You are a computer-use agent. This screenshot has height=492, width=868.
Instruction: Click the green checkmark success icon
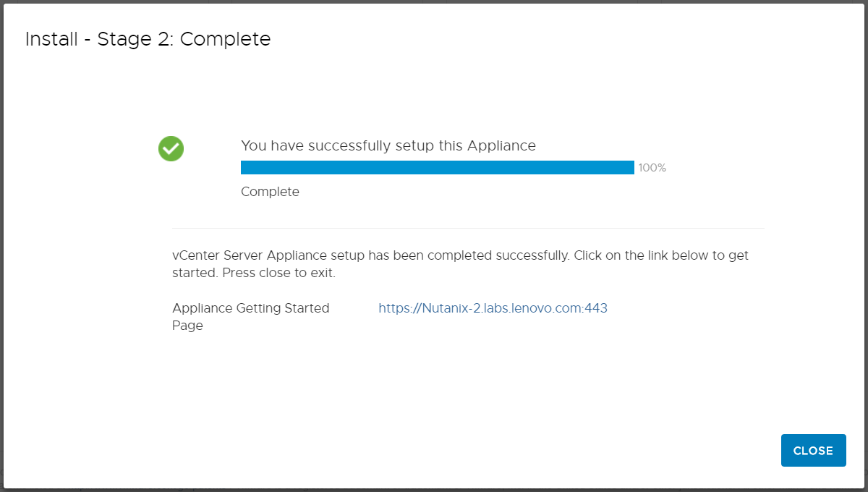(171, 149)
